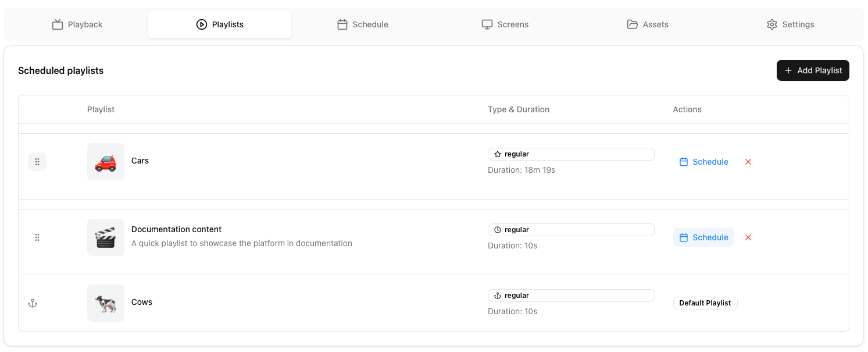Click the anchor icon left of Cows
This screenshot has height=352, width=868.
(x=33, y=303)
